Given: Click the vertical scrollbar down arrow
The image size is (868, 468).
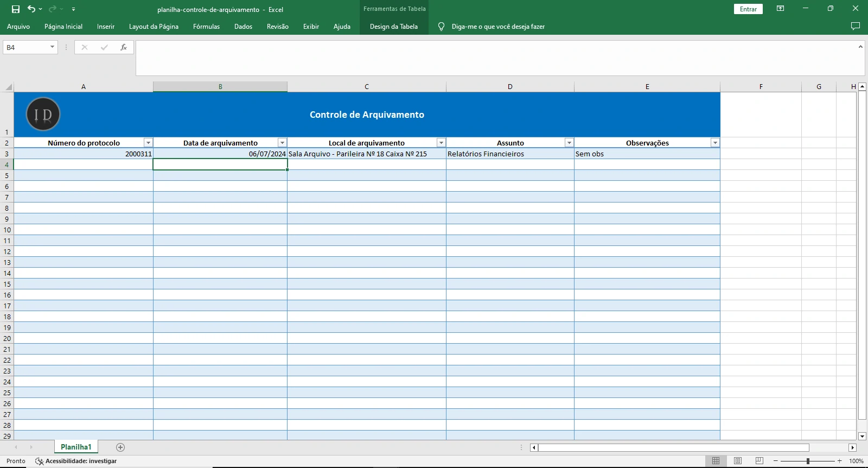Looking at the screenshot, I should 862,436.
